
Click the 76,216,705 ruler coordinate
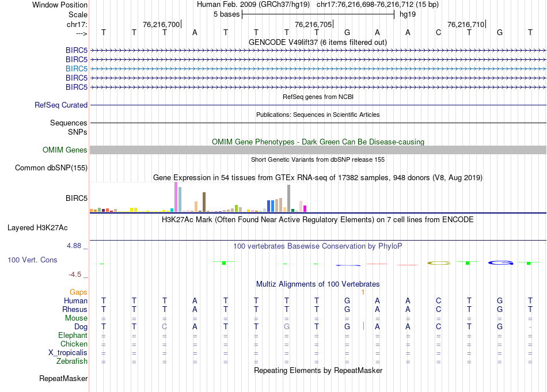[x=313, y=24]
